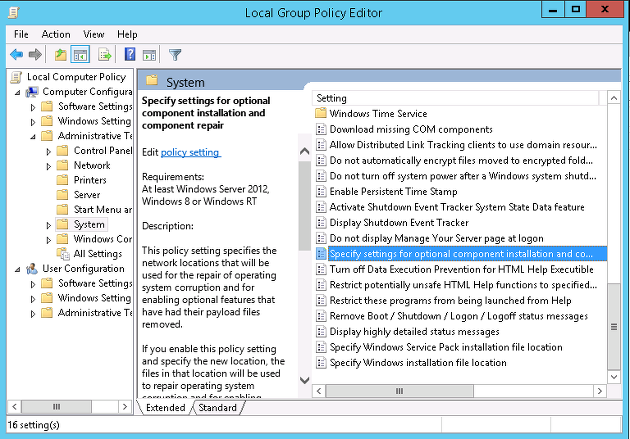Click the Filter funnel toolbar icon

[x=175, y=55]
